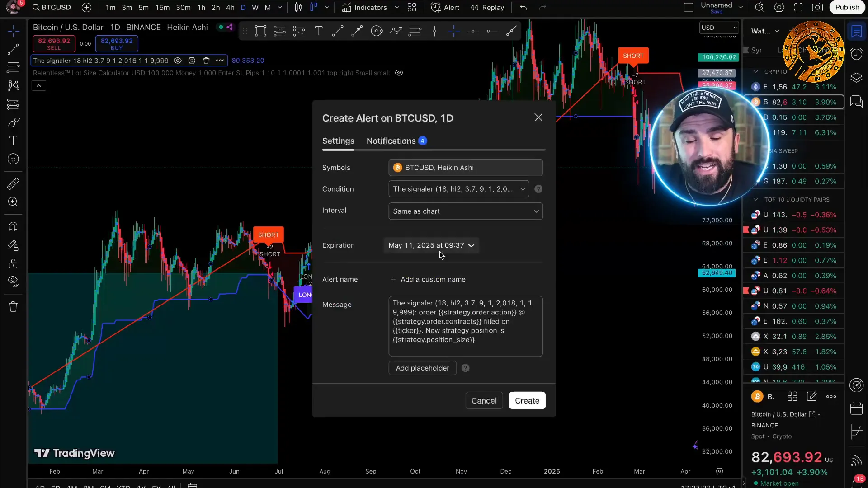Screen dimensions: 868x488
Task: Select the crosshair cursor tool in left toolbar
Action: [x=13, y=31]
